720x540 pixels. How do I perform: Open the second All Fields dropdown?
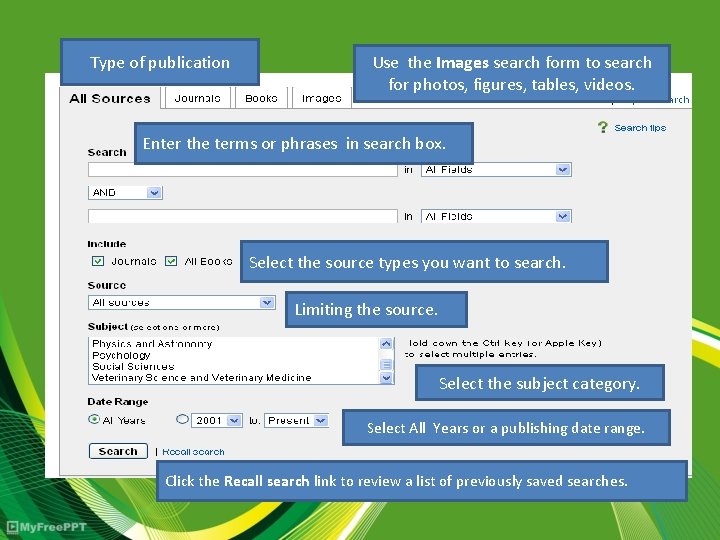pos(496,216)
